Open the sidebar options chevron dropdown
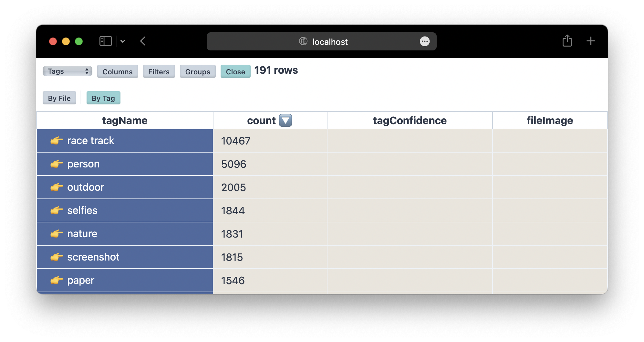The width and height of the screenshot is (644, 342). [123, 41]
